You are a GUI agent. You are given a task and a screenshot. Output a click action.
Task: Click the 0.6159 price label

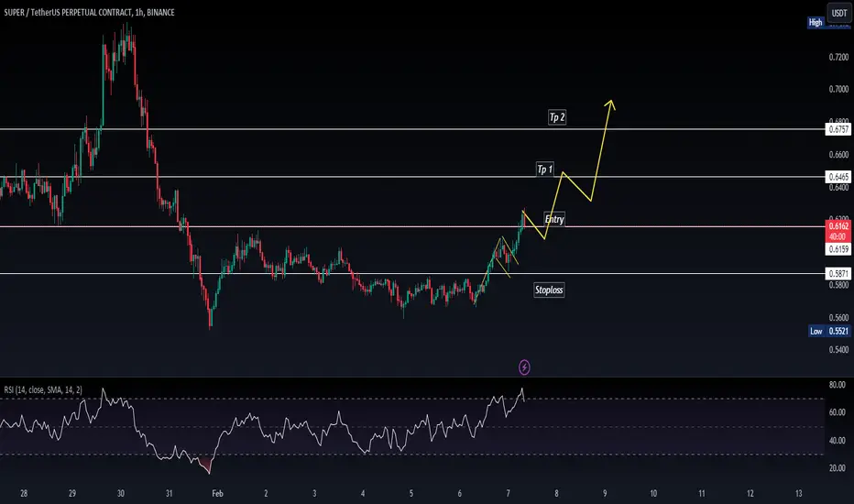point(838,249)
